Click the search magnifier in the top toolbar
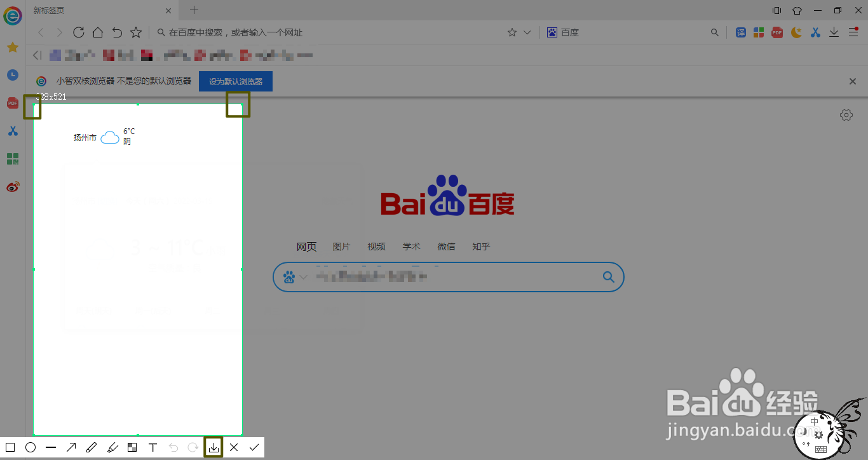Viewport: 868px width, 460px height. point(715,32)
